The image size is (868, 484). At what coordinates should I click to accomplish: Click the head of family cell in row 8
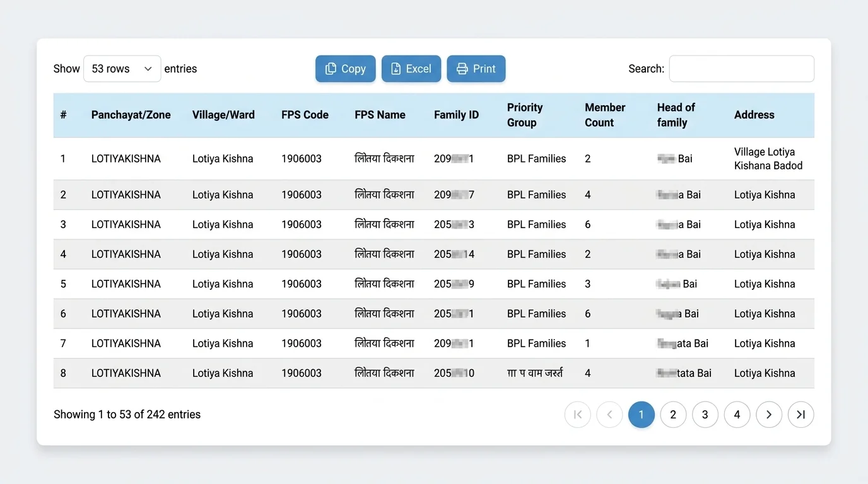tap(684, 374)
